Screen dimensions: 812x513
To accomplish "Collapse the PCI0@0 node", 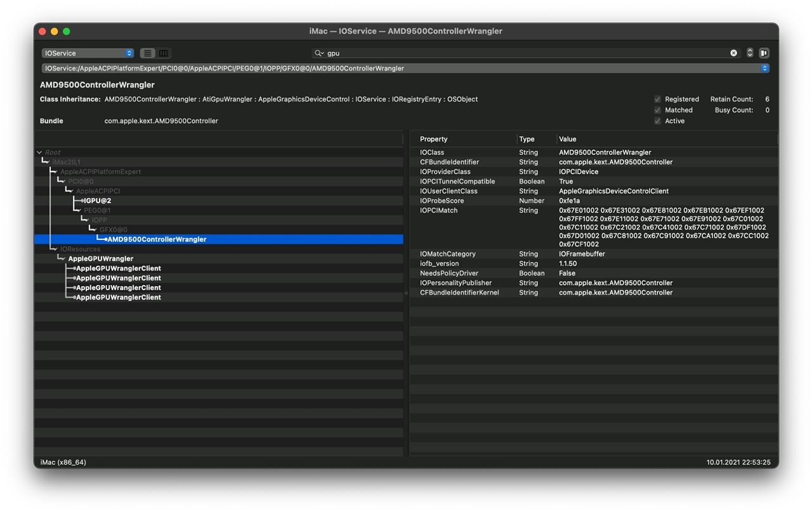I will (x=63, y=182).
